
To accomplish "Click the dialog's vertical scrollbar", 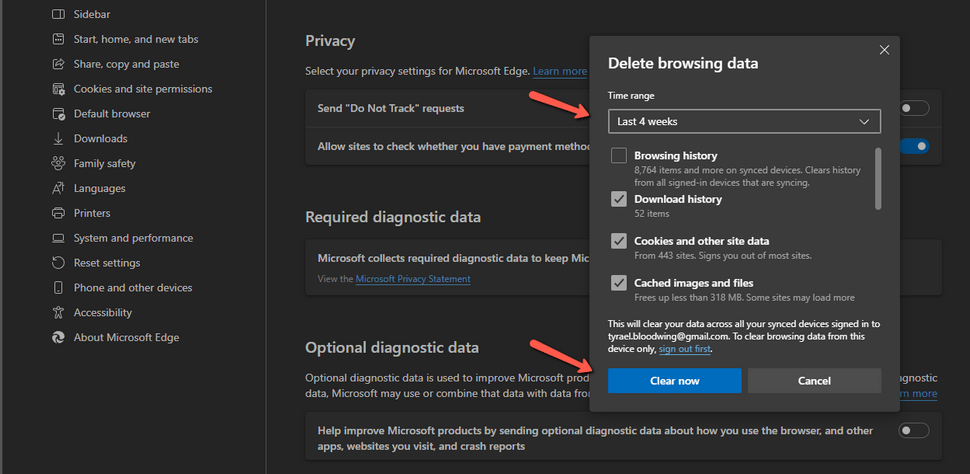I will click(x=878, y=179).
